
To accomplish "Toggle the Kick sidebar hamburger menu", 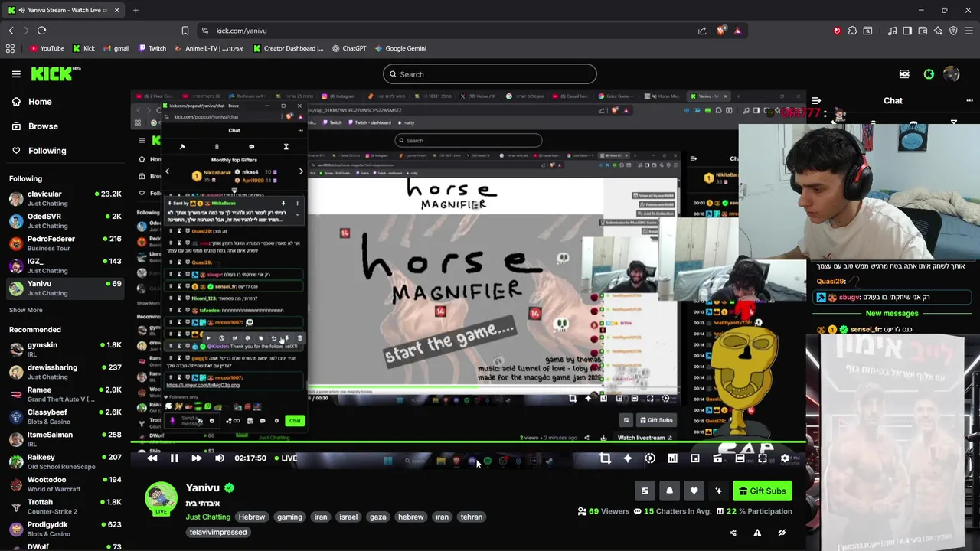I will click(x=16, y=74).
